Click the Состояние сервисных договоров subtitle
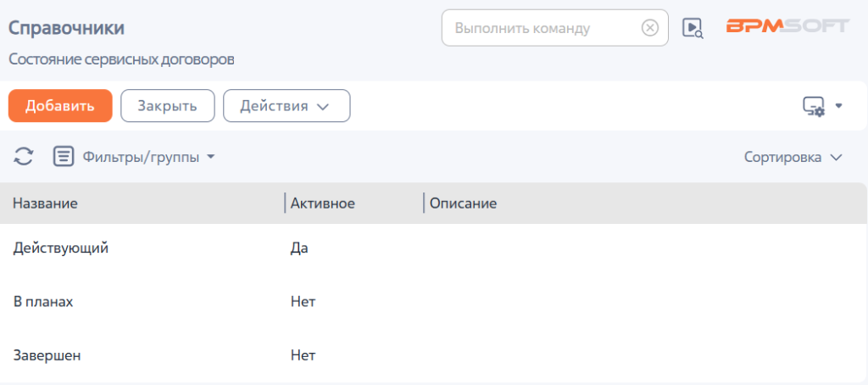The image size is (868, 385). (x=121, y=59)
